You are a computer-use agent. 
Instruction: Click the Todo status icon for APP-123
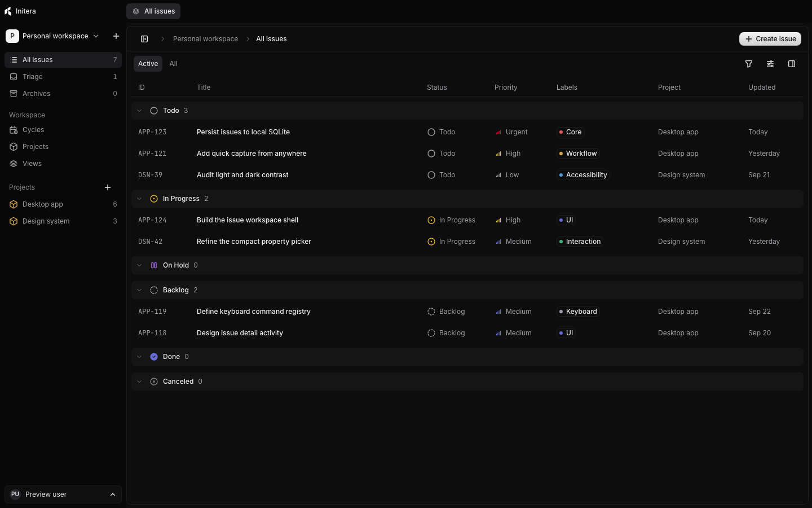click(431, 132)
